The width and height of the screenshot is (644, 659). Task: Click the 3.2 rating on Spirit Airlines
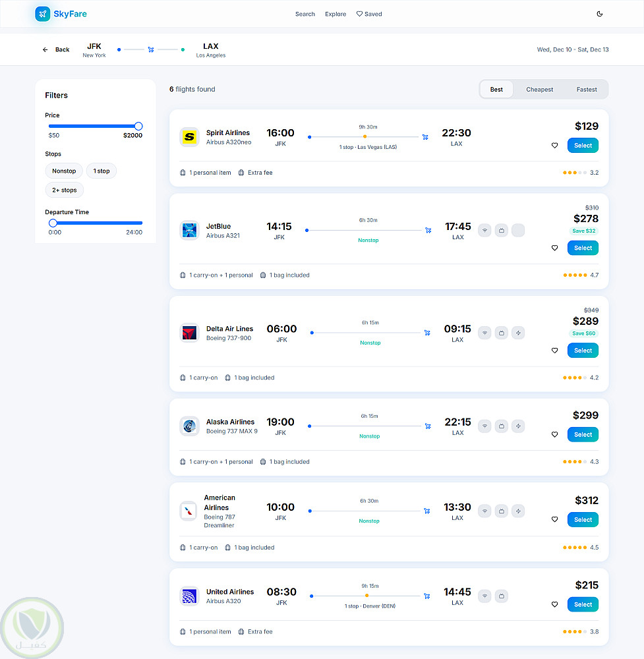581,173
